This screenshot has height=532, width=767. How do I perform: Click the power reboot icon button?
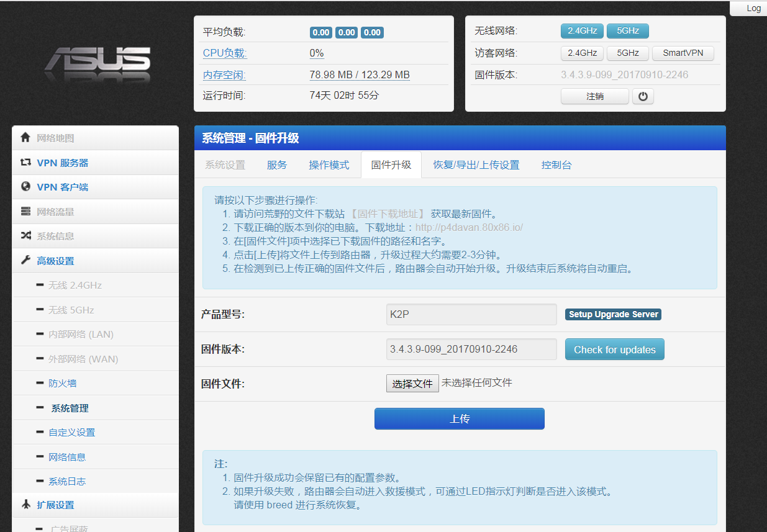643,96
